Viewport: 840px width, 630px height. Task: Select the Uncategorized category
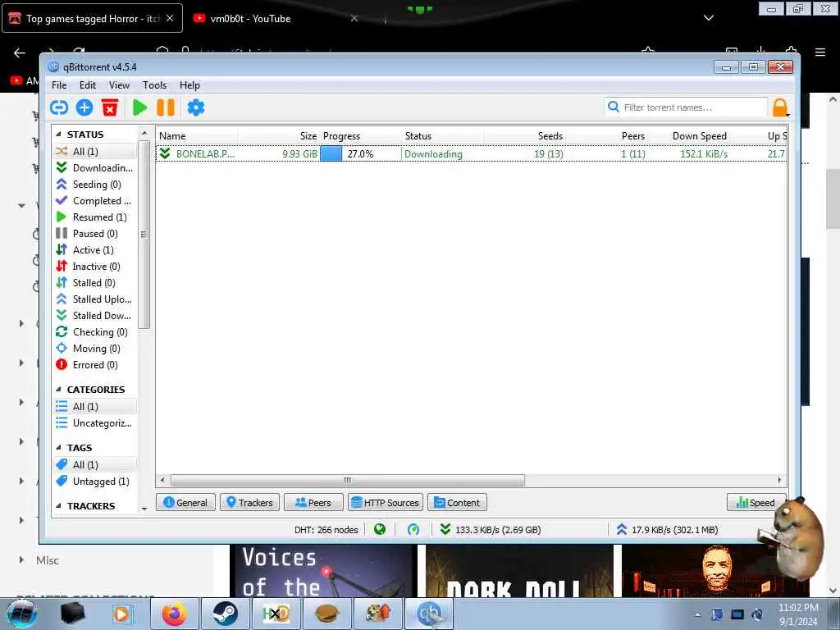coord(95,423)
